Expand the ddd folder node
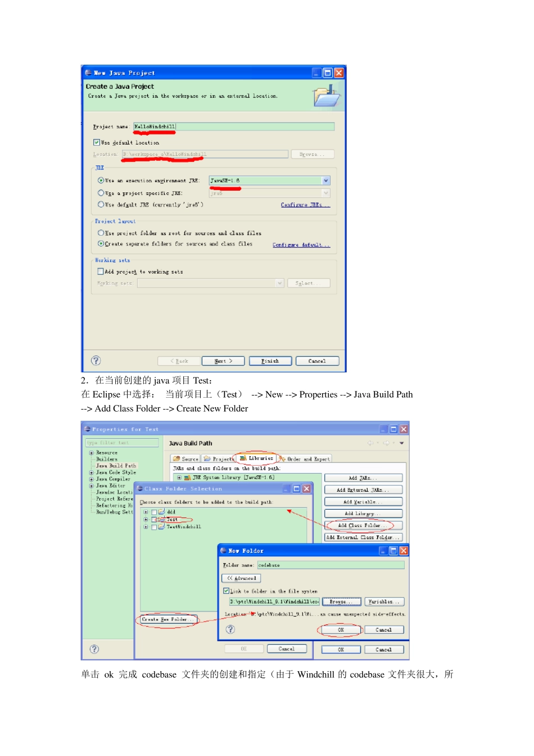Screen dimensions: 534x756 tap(146, 512)
